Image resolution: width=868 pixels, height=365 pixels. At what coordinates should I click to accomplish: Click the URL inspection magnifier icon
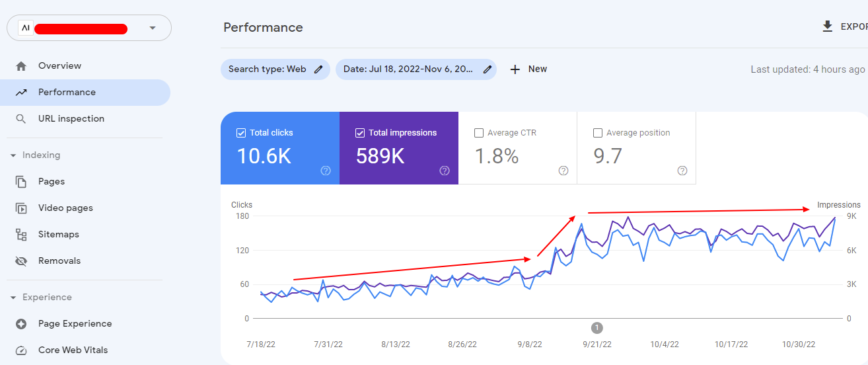coord(21,119)
